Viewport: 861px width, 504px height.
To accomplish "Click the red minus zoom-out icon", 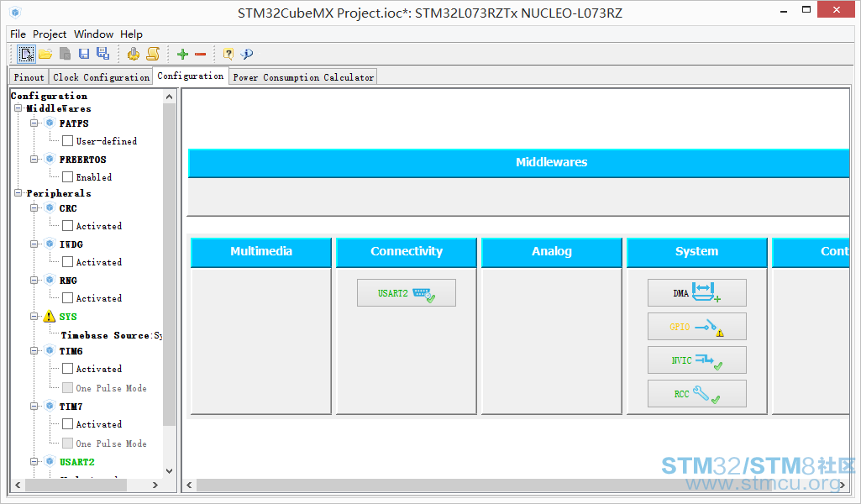I will point(201,54).
